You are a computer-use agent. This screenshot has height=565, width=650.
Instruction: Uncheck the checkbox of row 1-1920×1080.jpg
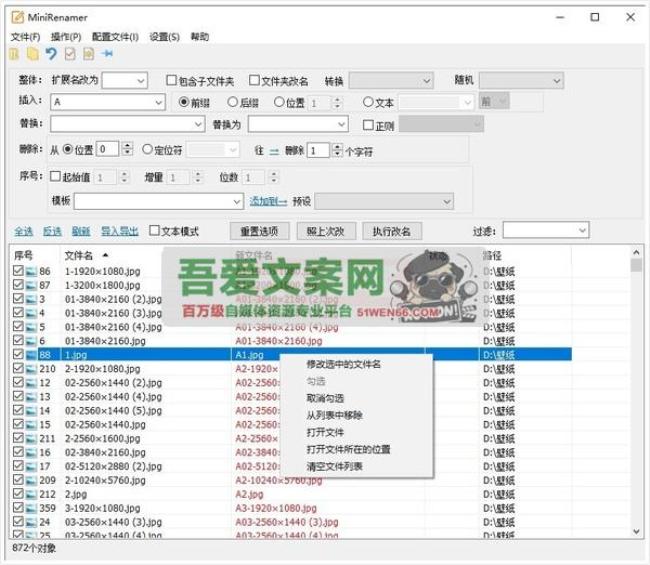coord(18,271)
